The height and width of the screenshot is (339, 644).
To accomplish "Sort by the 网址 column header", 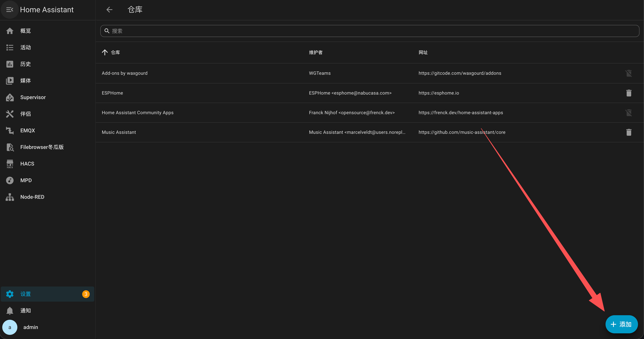I will coord(423,52).
